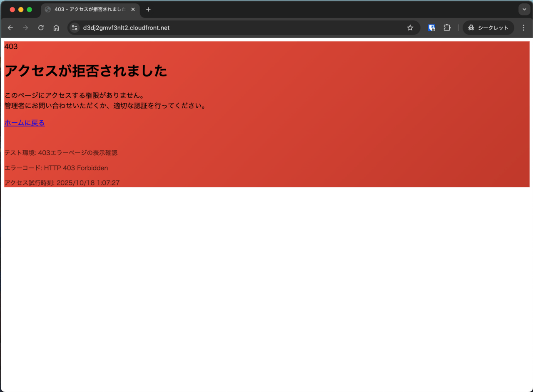This screenshot has width=533, height=392.
Task: Click the エラーコード: HTTP 403 Forbidden text
Action: pos(56,168)
